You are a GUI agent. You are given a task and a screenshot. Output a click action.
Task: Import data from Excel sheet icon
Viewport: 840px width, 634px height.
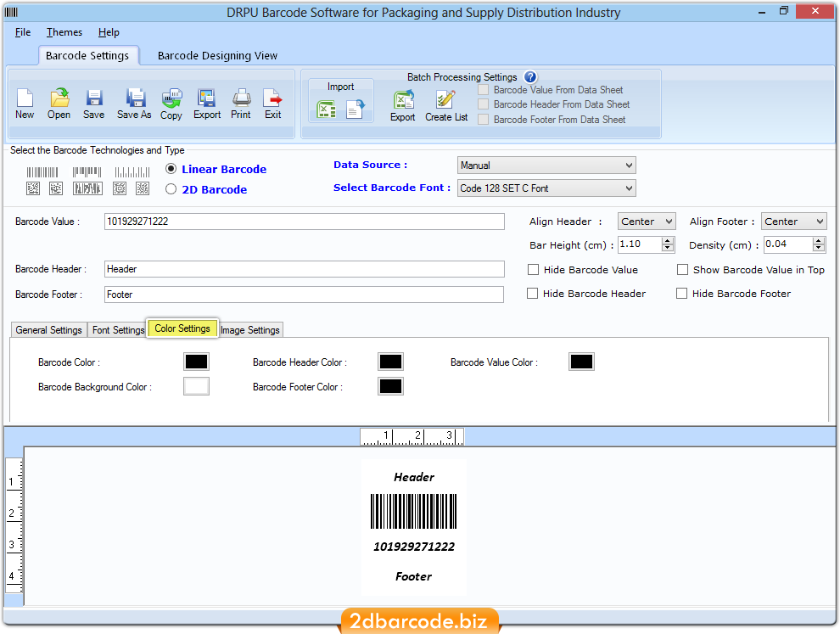[326, 109]
